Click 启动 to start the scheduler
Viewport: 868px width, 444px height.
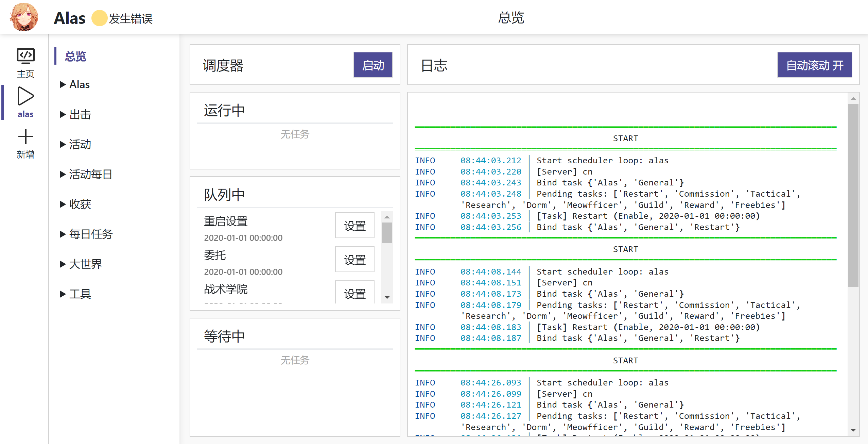click(373, 65)
